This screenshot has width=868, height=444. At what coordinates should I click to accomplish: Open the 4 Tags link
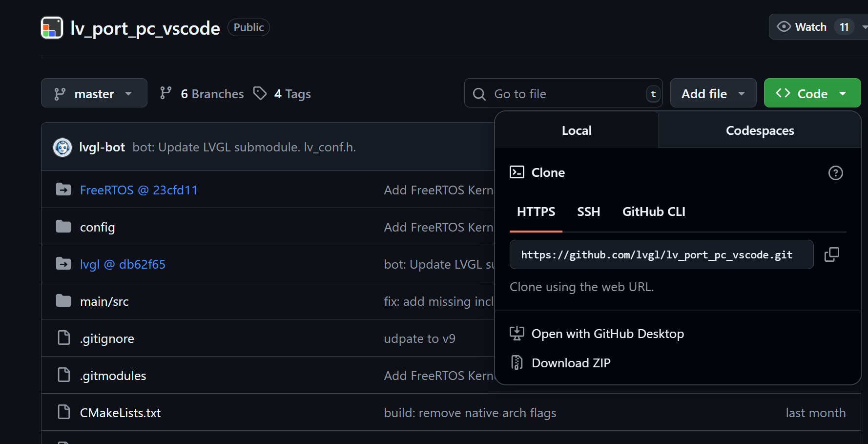coord(282,93)
